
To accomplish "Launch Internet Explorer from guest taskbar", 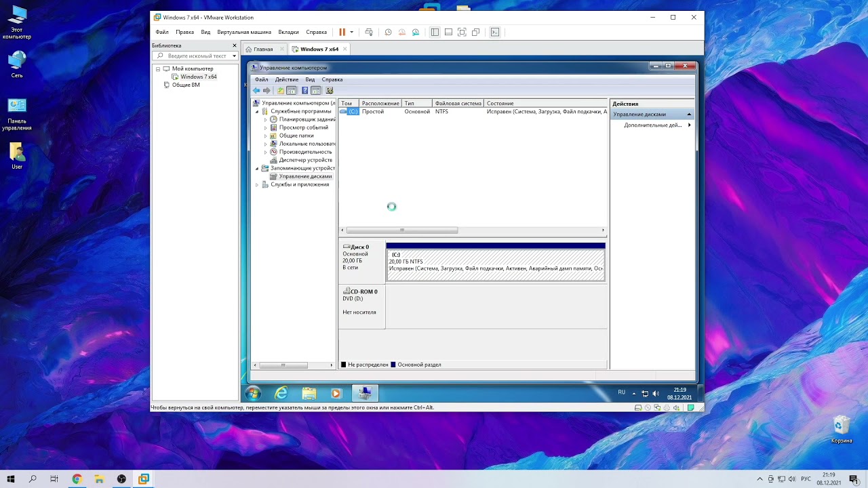I will click(281, 393).
